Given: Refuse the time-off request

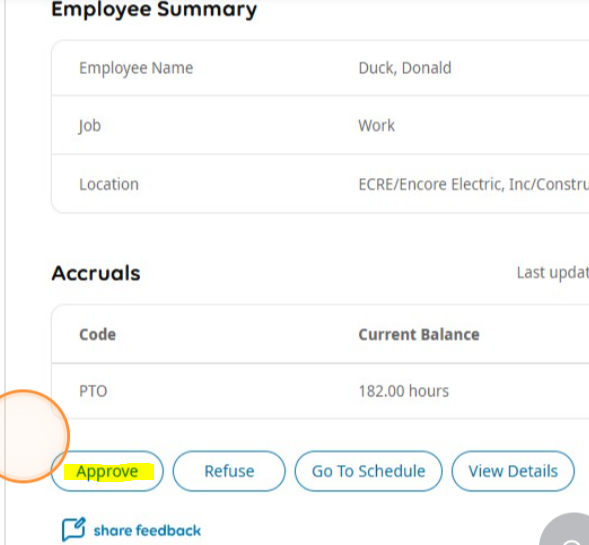Looking at the screenshot, I should click(229, 471).
